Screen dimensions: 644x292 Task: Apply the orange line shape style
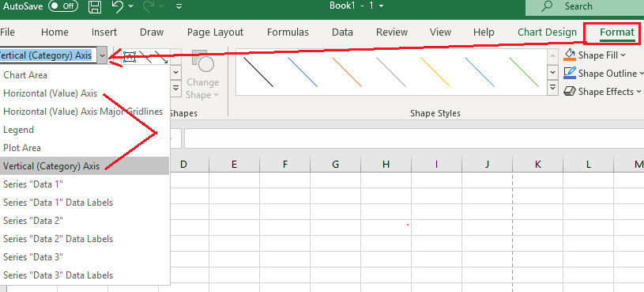(x=347, y=72)
